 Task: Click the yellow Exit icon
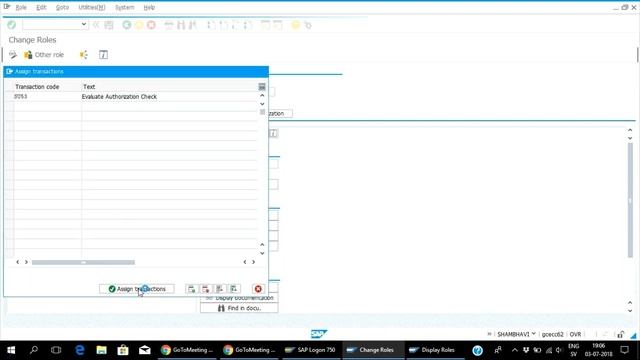(139, 25)
